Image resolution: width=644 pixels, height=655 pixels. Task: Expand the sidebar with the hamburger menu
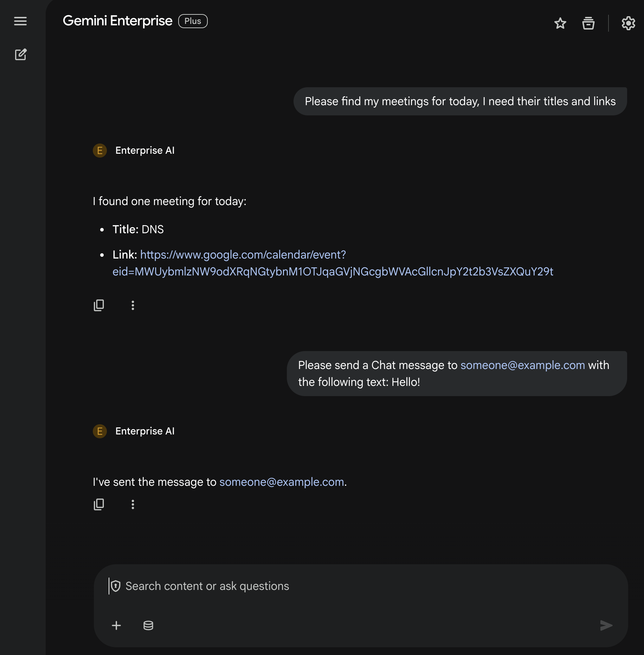(x=20, y=21)
